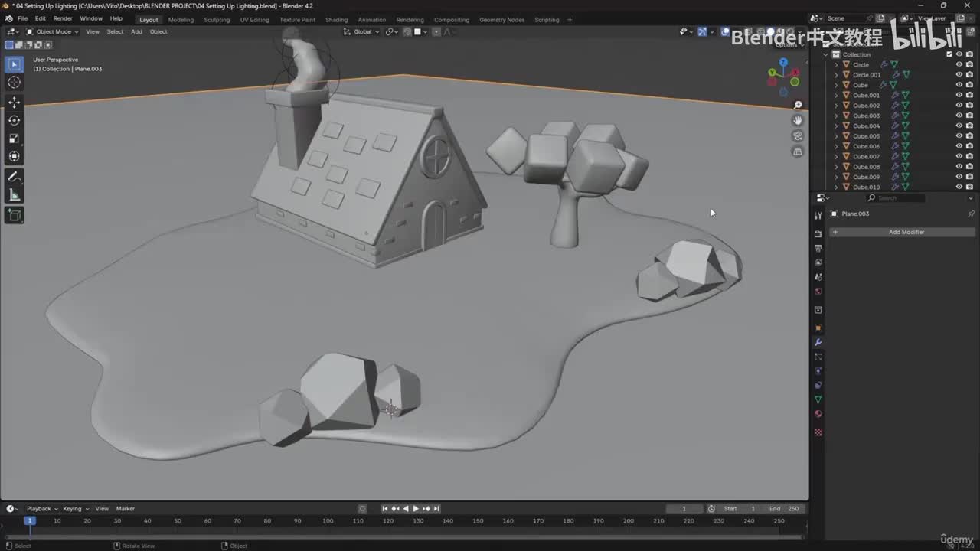980x551 pixels.
Task: Click the Blender logo menu icon
Action: [x=8, y=18]
